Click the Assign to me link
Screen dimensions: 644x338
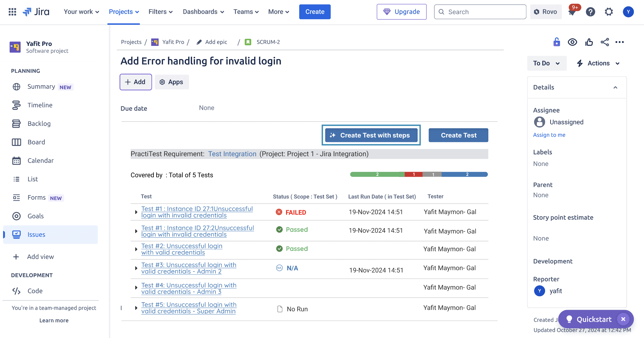pos(549,135)
